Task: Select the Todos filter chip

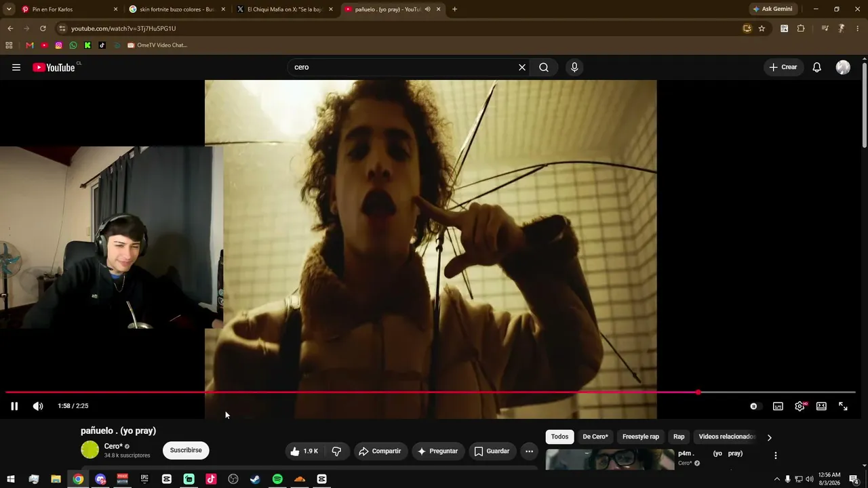Action: [559, 436]
